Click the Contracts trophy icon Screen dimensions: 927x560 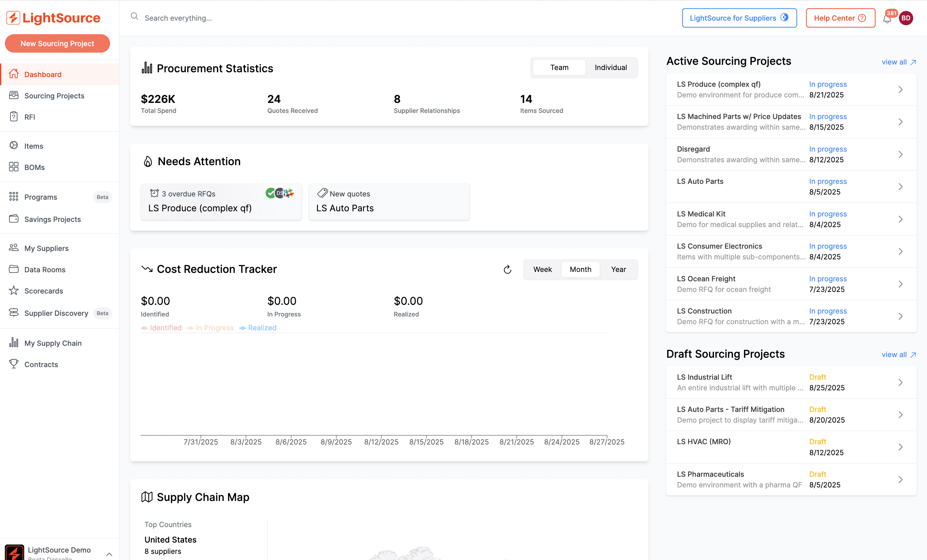[14, 364]
